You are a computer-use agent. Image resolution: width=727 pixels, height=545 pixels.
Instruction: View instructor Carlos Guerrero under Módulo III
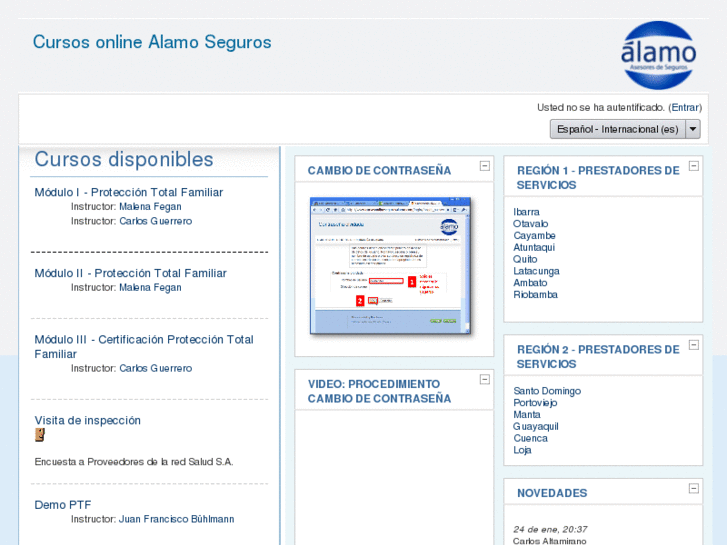pos(156,368)
